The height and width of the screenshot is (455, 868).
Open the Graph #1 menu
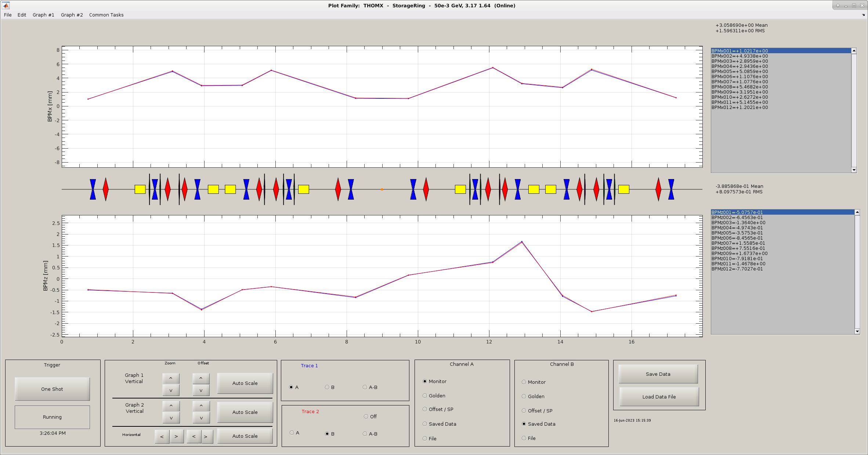click(43, 15)
